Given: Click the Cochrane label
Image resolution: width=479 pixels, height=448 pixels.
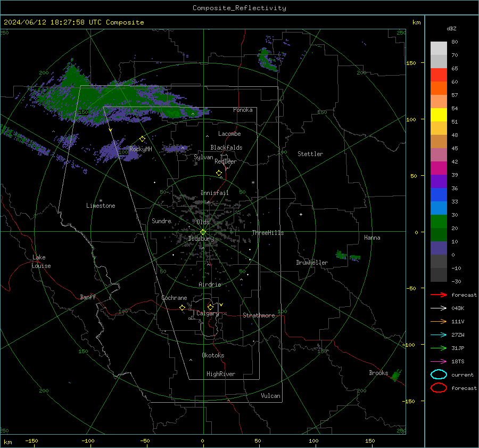Looking at the screenshot, I should point(174,298).
